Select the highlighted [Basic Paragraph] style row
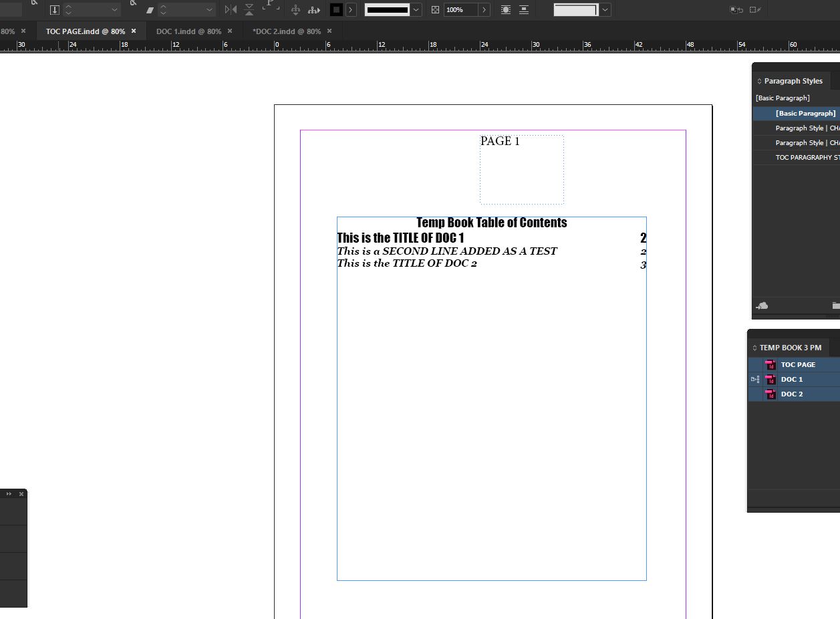Screen dimensions: 840x619 pyautogui.click(x=797, y=114)
